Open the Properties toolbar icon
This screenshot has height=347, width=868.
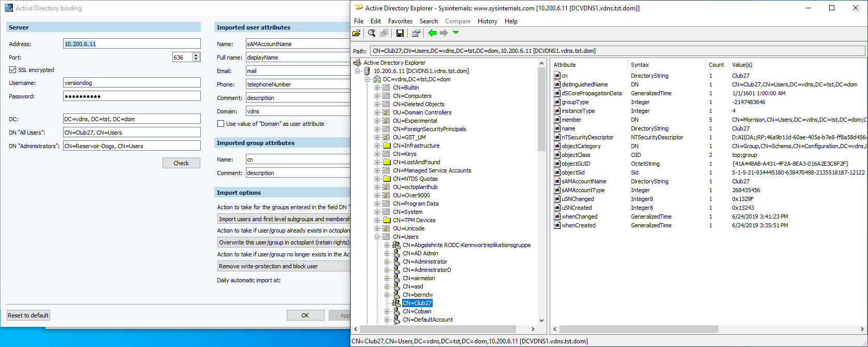click(x=416, y=33)
